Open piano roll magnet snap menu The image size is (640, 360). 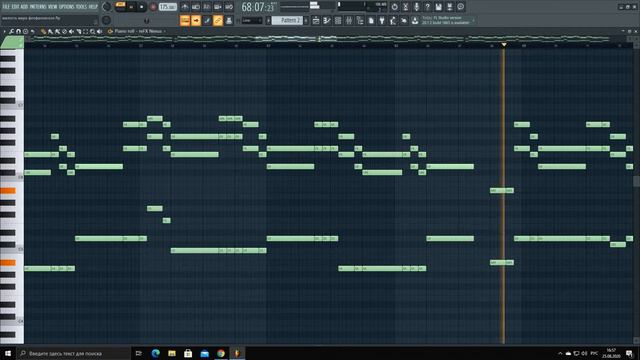(18, 31)
